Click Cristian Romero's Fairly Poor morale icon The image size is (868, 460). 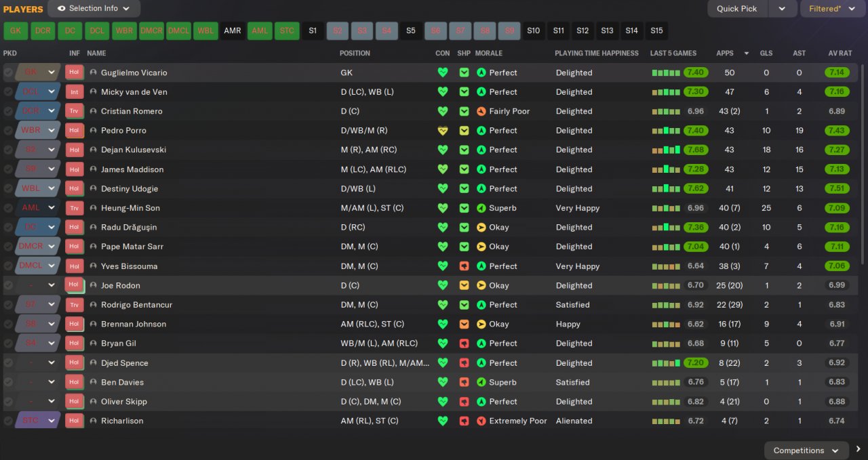click(x=481, y=111)
